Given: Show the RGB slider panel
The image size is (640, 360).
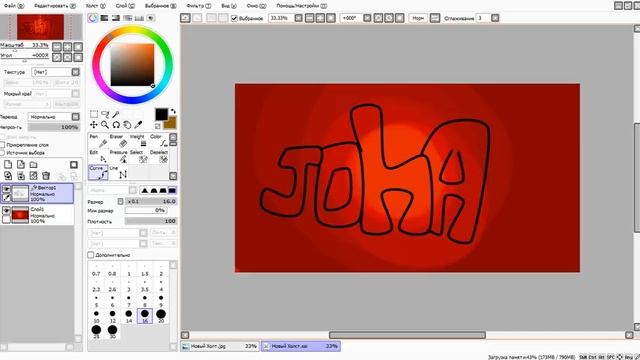Looking at the screenshot, I should (104, 18).
